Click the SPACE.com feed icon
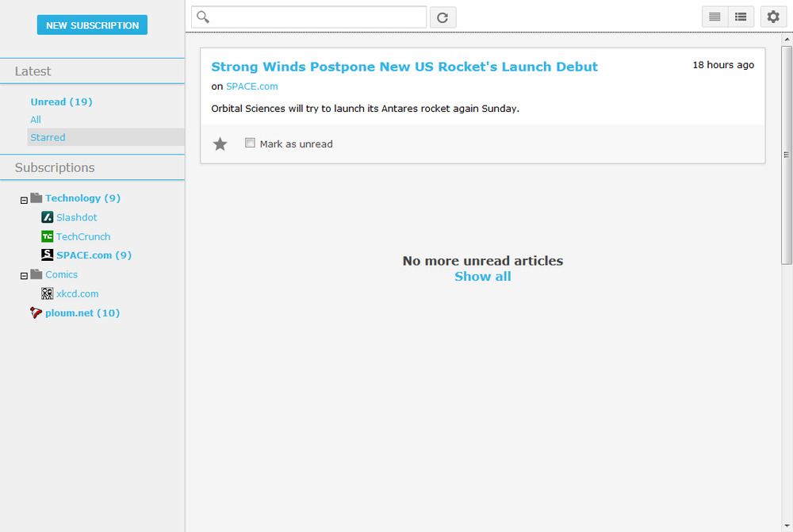793x532 pixels. click(47, 255)
